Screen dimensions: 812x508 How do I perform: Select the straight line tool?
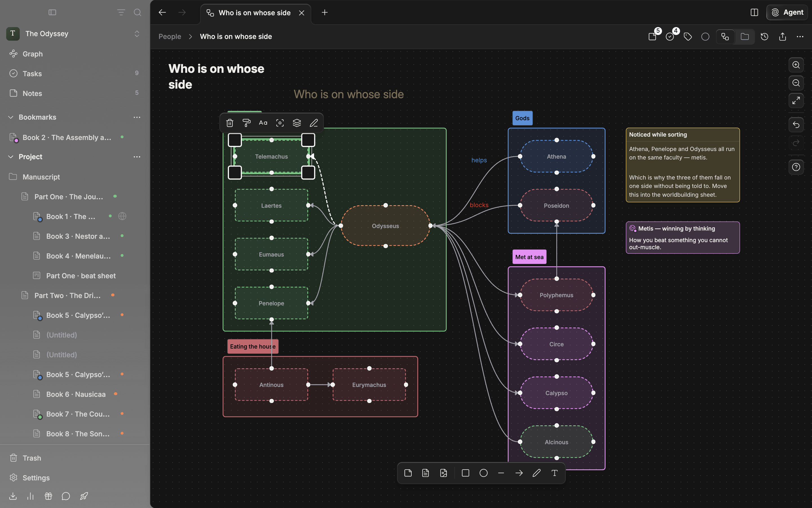click(x=501, y=473)
